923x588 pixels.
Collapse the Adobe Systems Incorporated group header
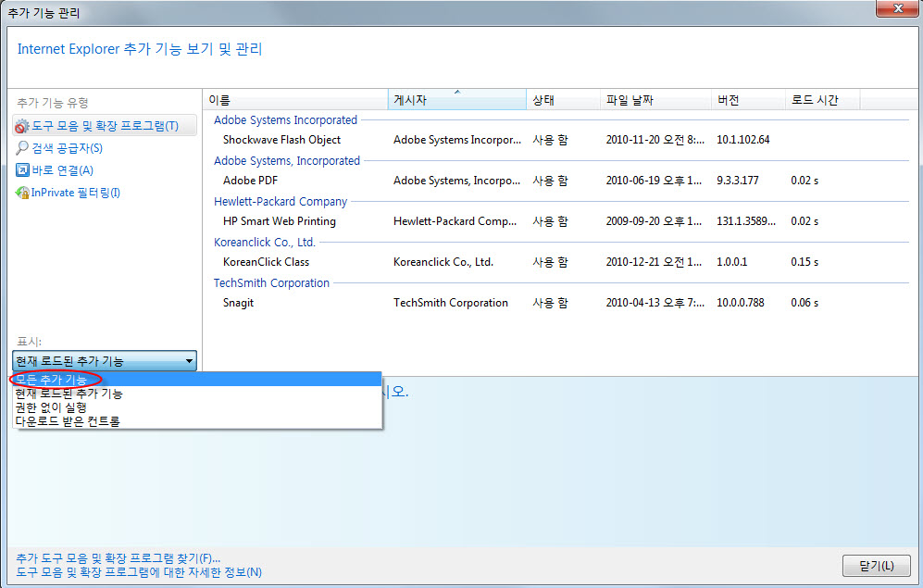click(285, 120)
